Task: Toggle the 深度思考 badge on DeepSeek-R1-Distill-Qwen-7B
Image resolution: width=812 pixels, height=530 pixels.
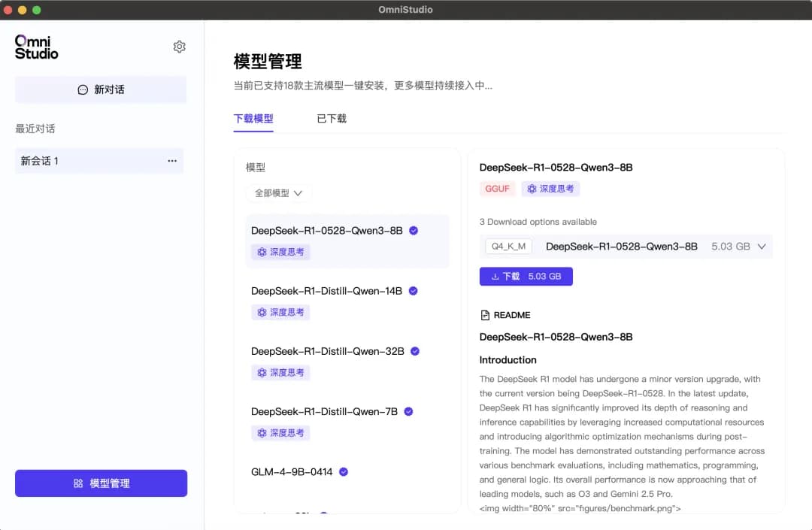Action: [x=280, y=432]
